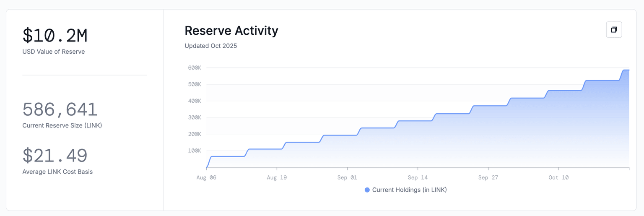
Task: Select the 586,641 reserve size figure
Action: click(60, 109)
